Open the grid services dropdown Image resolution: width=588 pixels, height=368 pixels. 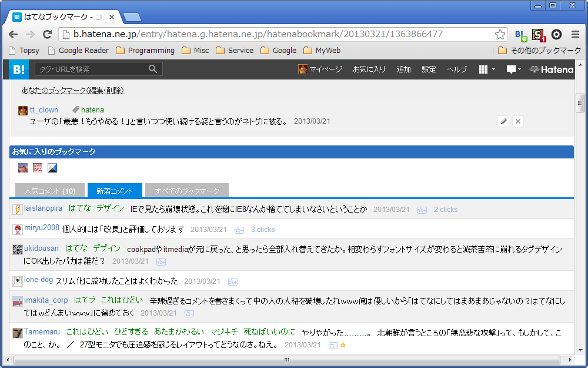486,69
